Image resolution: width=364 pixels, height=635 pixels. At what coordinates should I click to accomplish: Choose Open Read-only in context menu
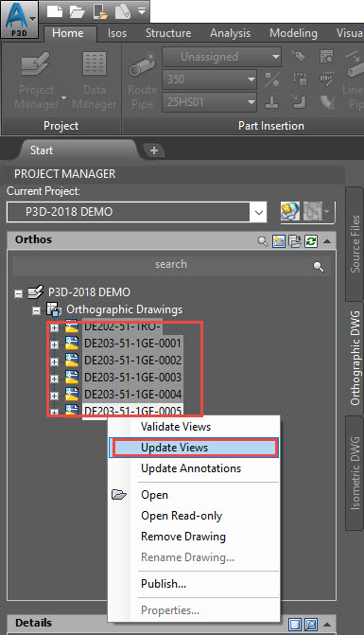tap(194, 516)
